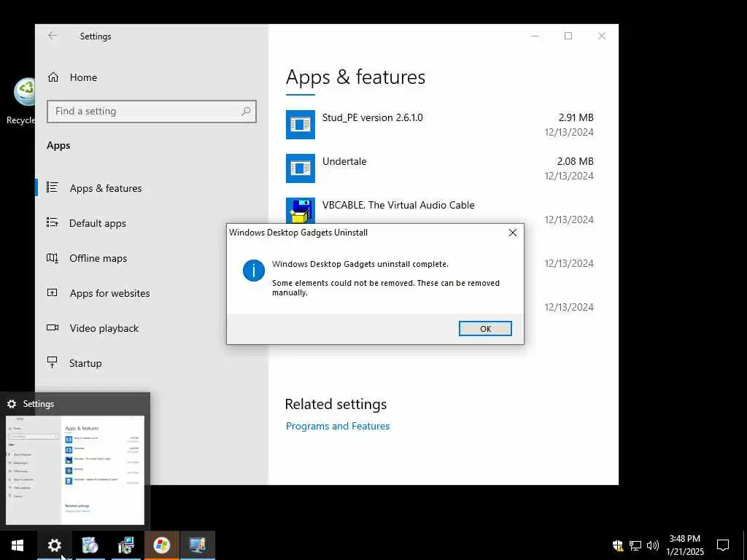Open Default apps section
The image size is (747, 560).
pyautogui.click(x=97, y=223)
